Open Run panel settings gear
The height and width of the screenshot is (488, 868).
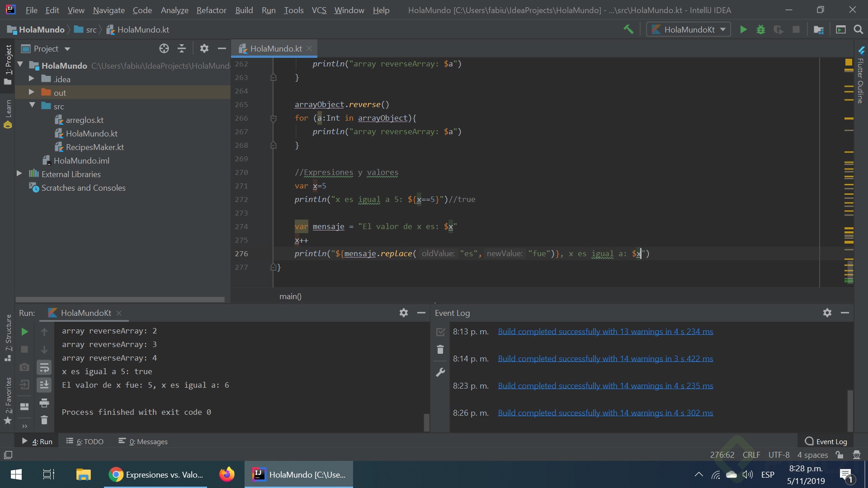404,313
